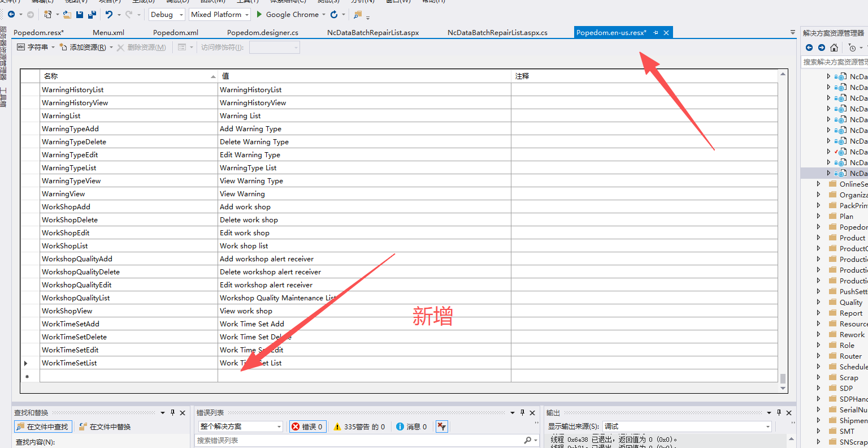This screenshot has height=448, width=868.
Task: Open the 添加资源 dropdown arrow
Action: point(111,48)
